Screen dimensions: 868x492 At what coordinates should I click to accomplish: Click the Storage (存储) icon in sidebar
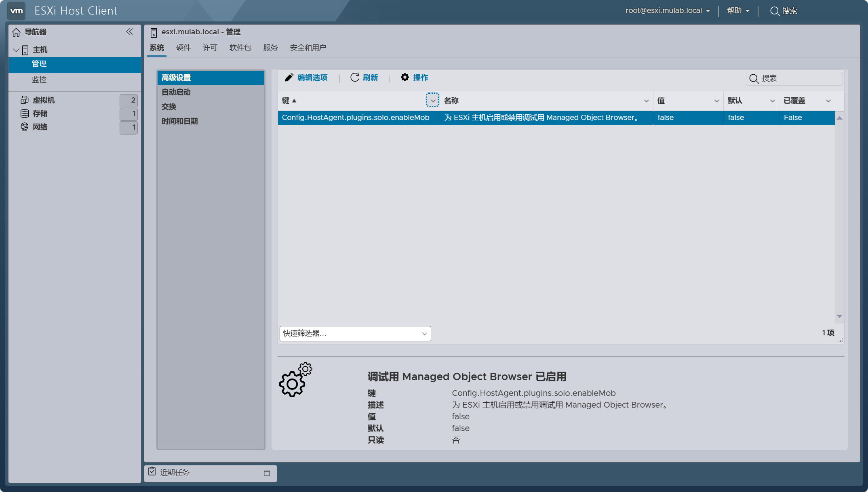click(25, 114)
